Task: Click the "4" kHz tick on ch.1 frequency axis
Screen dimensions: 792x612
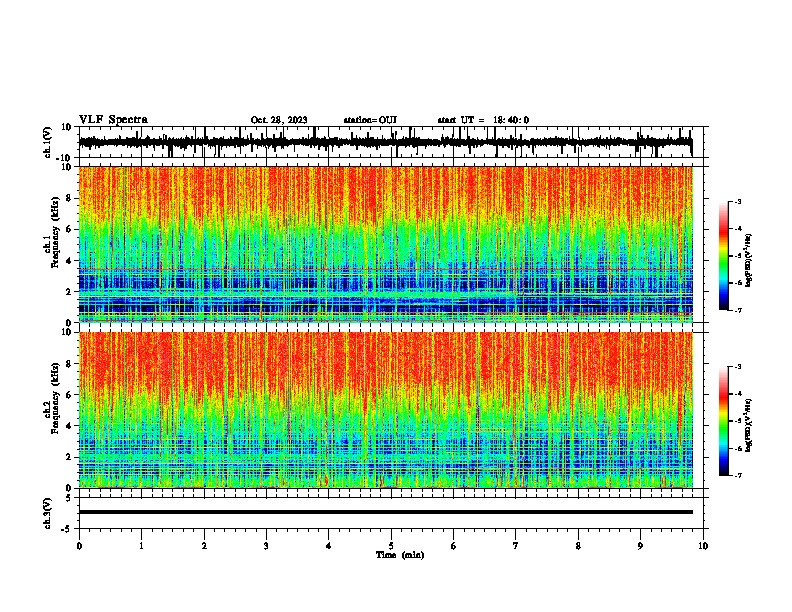Action: coord(69,261)
